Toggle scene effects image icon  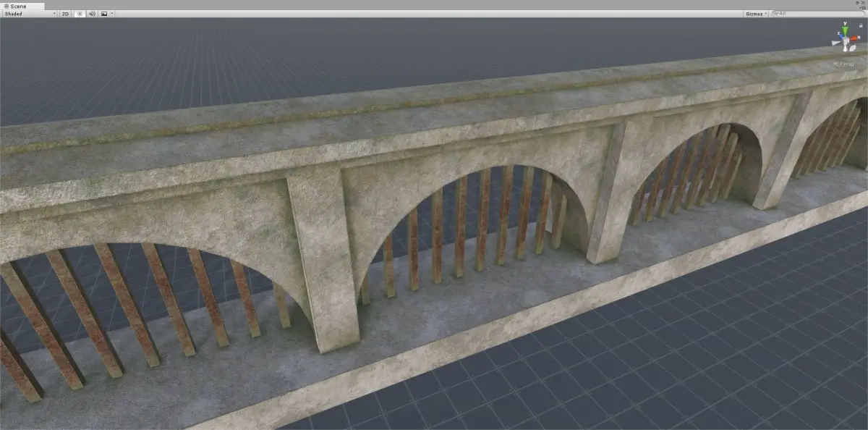coord(104,14)
